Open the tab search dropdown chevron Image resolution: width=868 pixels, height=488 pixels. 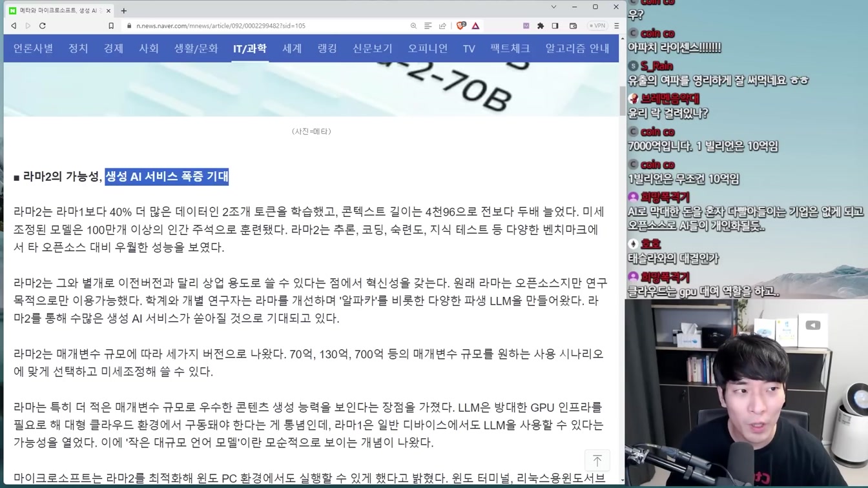pyautogui.click(x=553, y=7)
